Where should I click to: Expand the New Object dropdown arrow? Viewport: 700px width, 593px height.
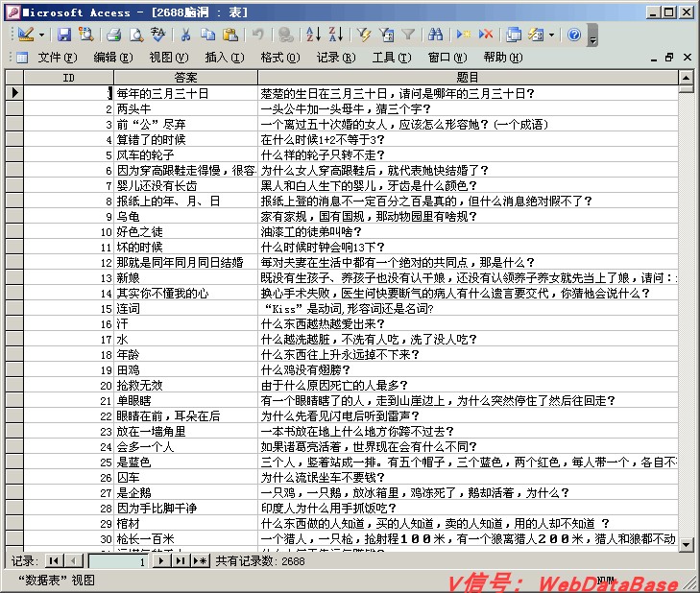[552, 35]
